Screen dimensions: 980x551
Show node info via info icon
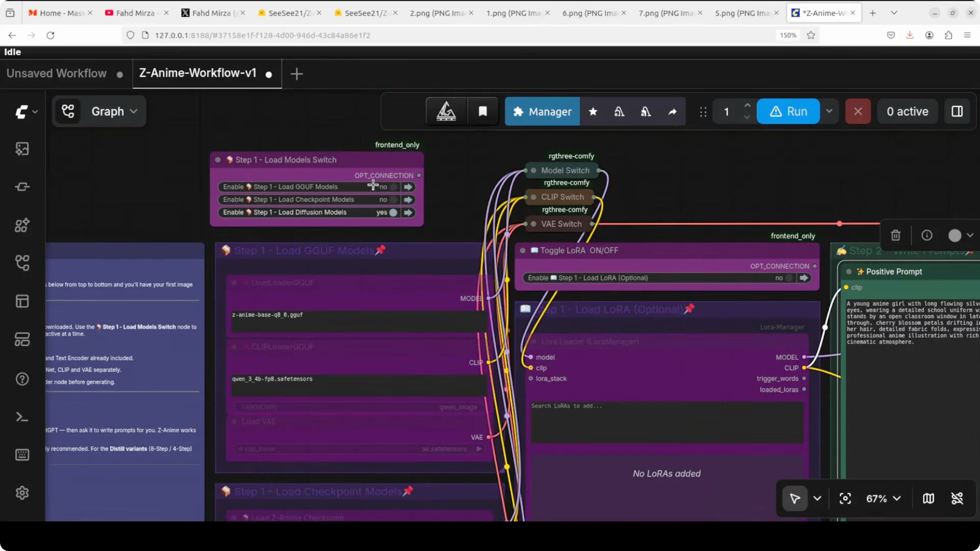pyautogui.click(x=927, y=235)
